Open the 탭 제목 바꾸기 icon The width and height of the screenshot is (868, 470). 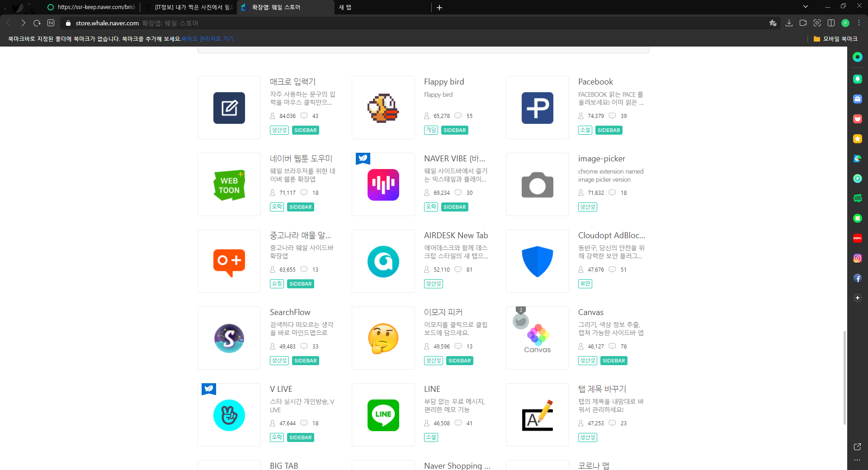(538, 415)
